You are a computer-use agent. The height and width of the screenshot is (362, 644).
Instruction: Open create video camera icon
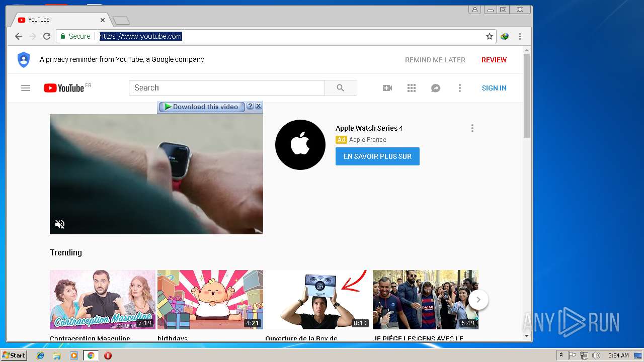tap(387, 88)
